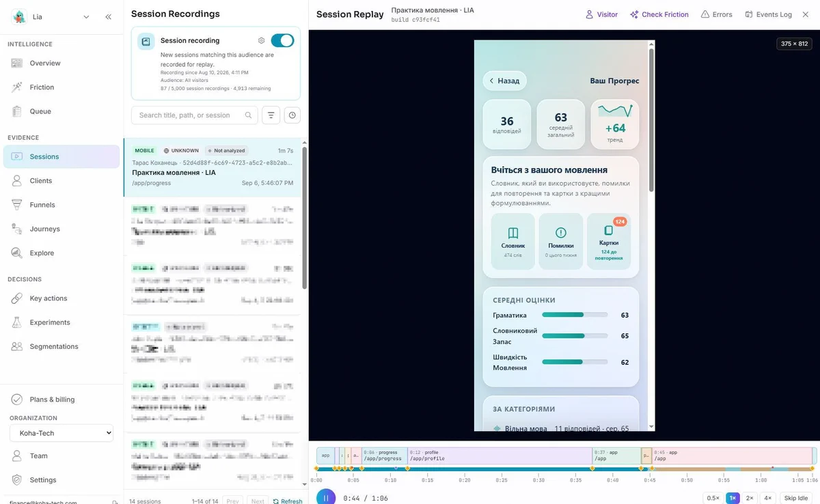Select the 1× playback speed
The width and height of the screenshot is (820, 504).
pyautogui.click(x=733, y=499)
